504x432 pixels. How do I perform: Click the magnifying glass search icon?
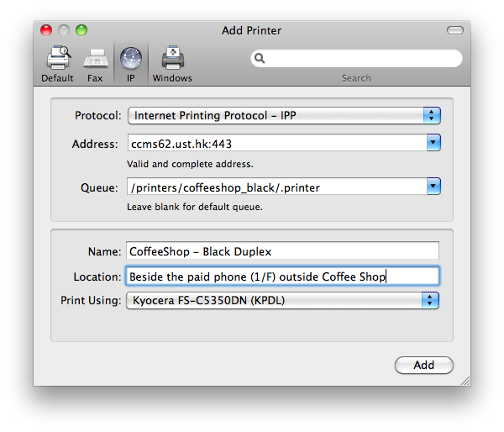click(260, 59)
